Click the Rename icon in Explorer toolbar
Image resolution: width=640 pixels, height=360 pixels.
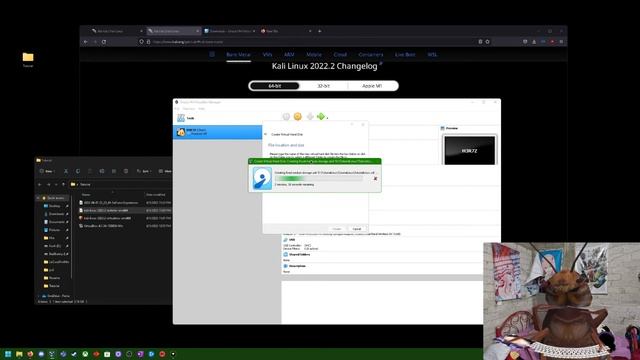click(x=102, y=171)
